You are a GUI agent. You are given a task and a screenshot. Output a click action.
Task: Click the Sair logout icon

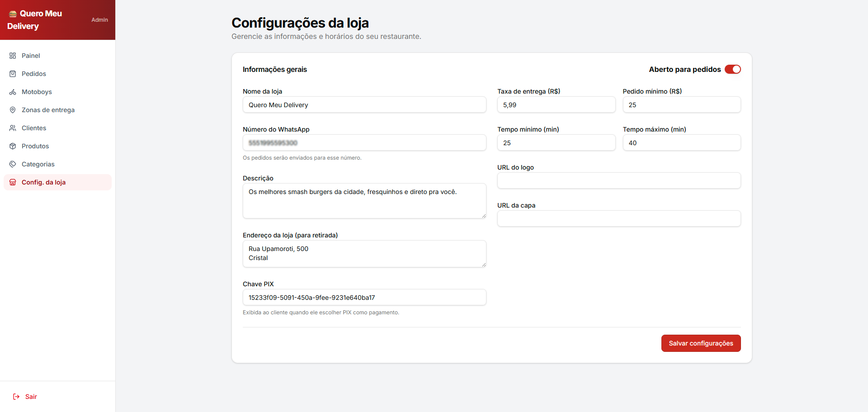16,396
